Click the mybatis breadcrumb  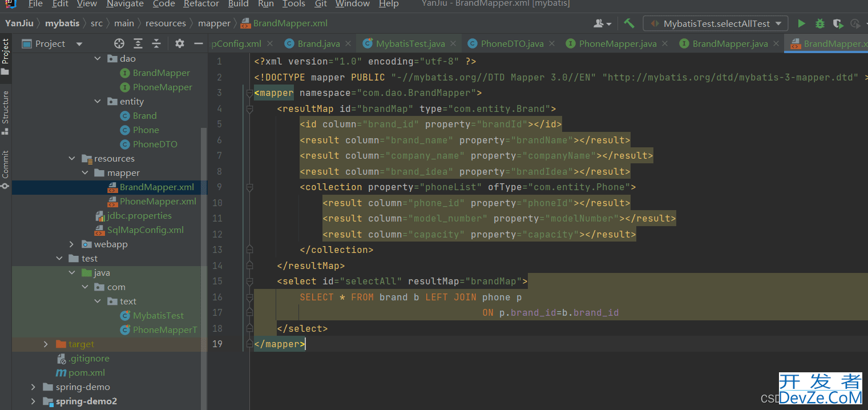62,23
